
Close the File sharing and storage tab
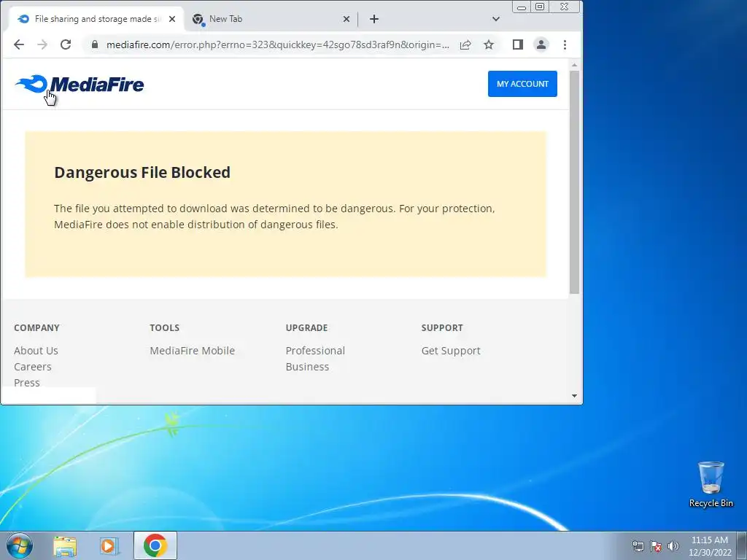point(172,19)
